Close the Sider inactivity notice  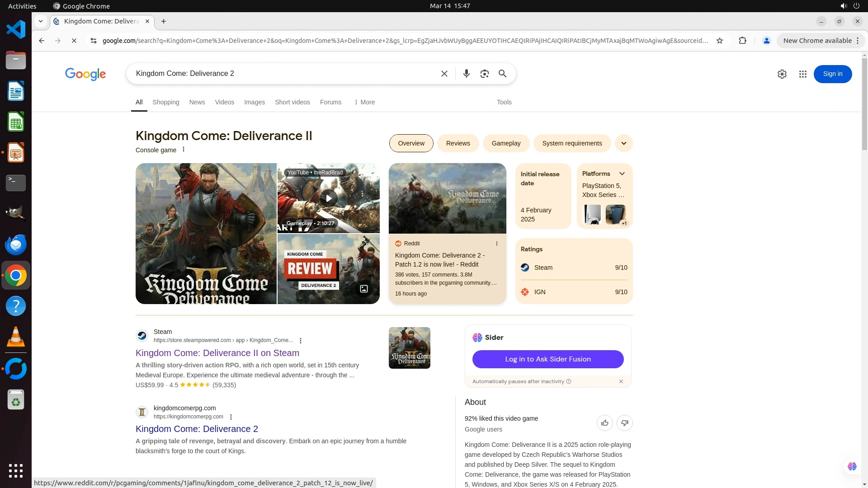pyautogui.click(x=621, y=381)
